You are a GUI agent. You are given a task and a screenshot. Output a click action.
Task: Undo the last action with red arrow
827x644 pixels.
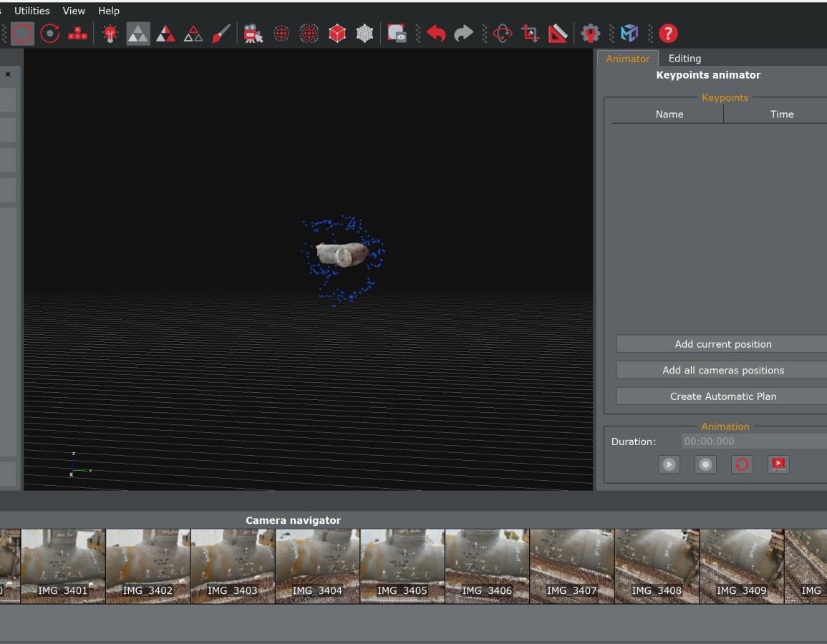click(436, 34)
